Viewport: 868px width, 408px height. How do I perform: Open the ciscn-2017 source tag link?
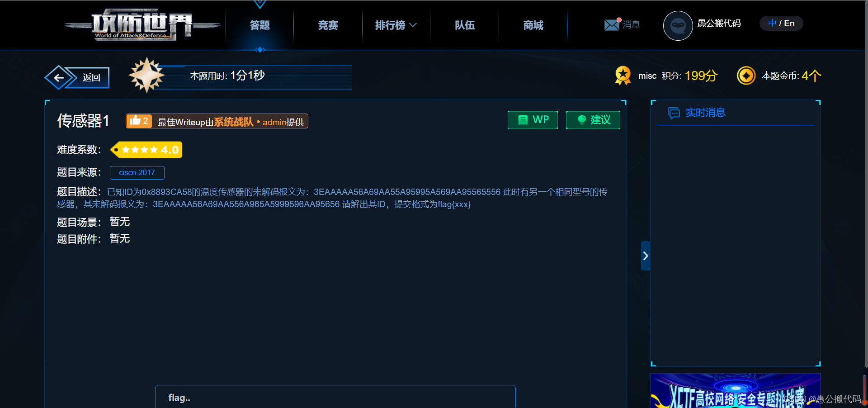(137, 172)
